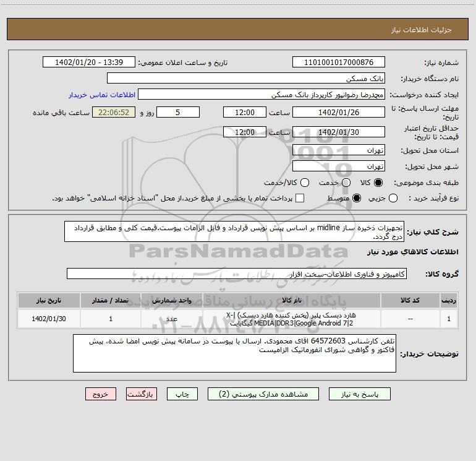Click the کد کالا column header

410,300
